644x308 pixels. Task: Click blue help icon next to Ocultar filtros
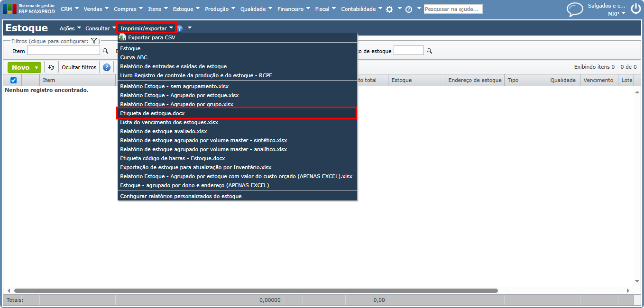(107, 67)
